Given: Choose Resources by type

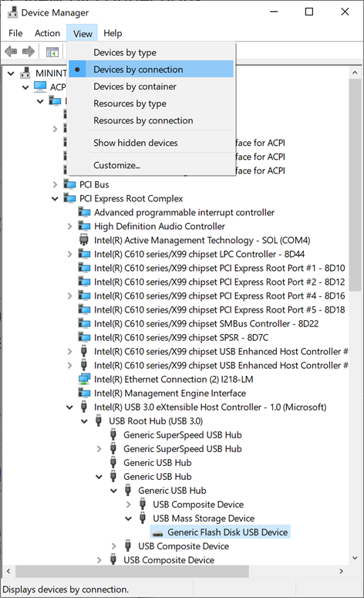Looking at the screenshot, I should coord(151,103).
